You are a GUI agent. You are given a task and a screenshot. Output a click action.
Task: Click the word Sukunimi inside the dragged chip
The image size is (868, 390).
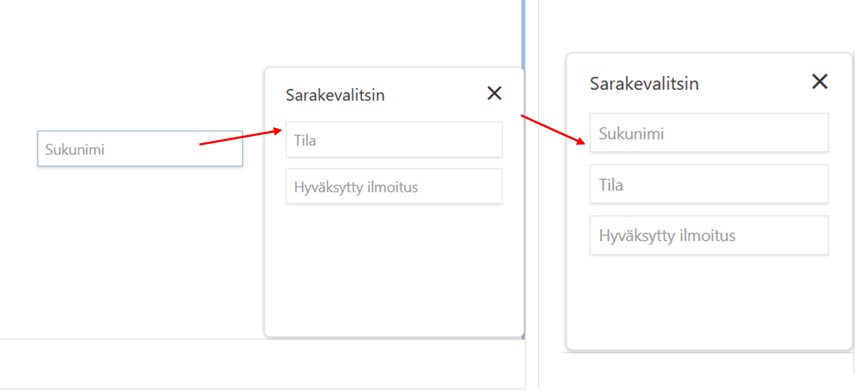75,149
